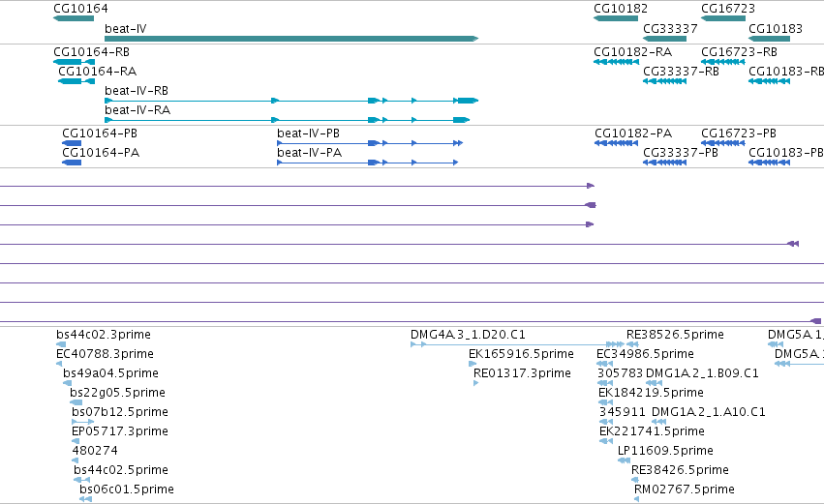Click the RE01317.3prime EST
The image size is (824, 504).
click(x=476, y=383)
